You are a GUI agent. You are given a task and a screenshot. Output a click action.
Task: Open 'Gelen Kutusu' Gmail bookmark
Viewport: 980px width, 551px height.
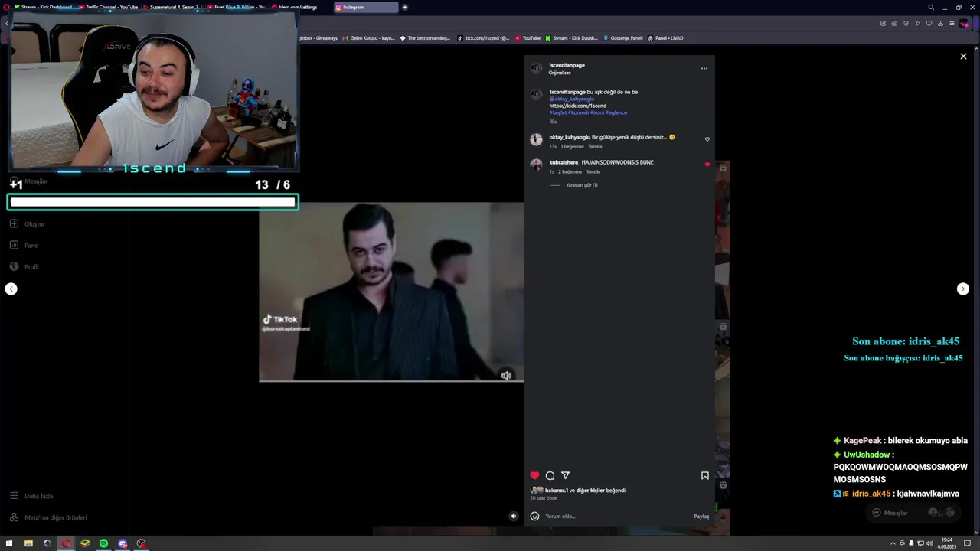[369, 37]
